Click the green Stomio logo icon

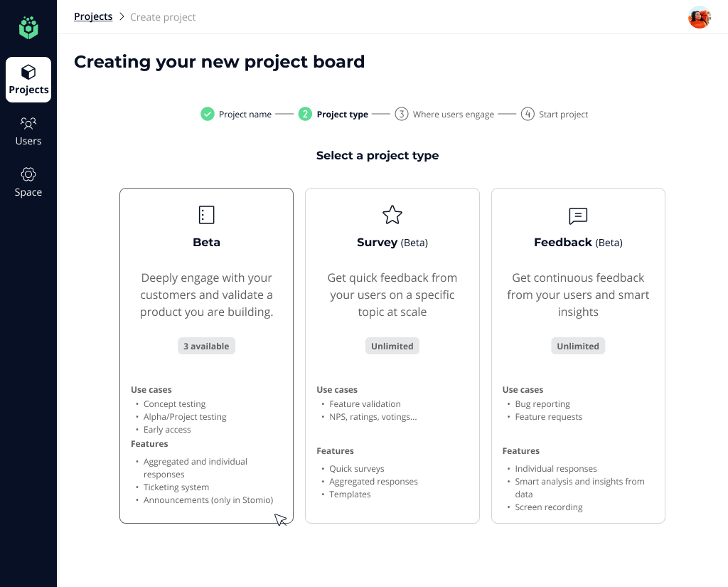[x=28, y=28]
